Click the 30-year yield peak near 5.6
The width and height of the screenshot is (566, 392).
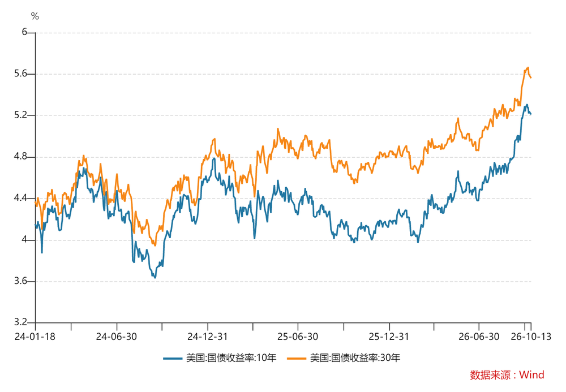click(x=528, y=67)
